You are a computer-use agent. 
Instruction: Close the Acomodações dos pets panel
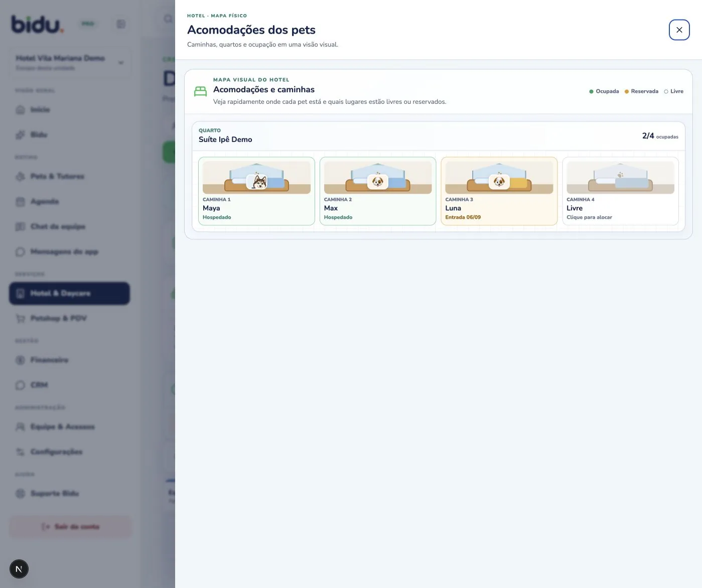[x=679, y=30]
